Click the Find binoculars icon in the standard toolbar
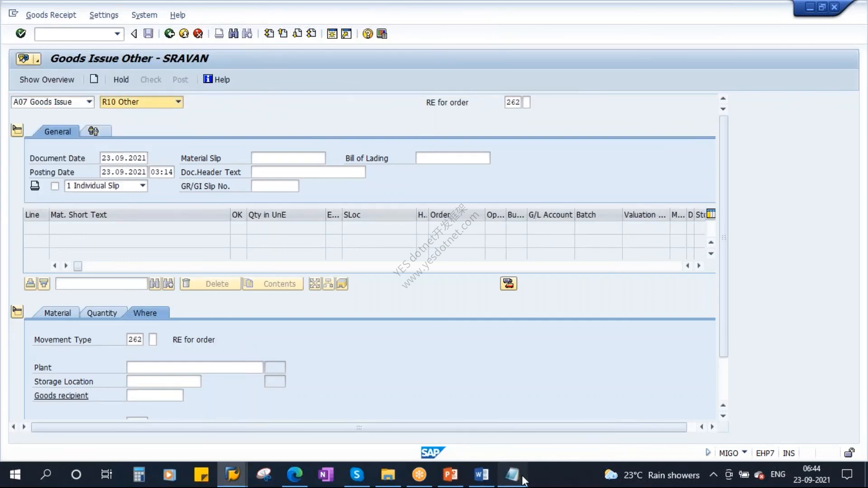Image resolution: width=868 pixels, height=488 pixels. [233, 33]
